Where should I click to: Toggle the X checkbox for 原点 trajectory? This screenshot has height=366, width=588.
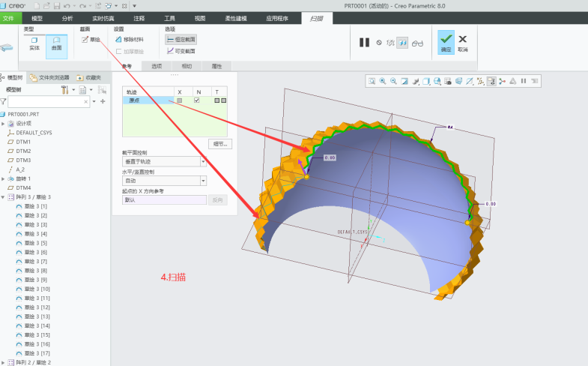click(x=179, y=100)
